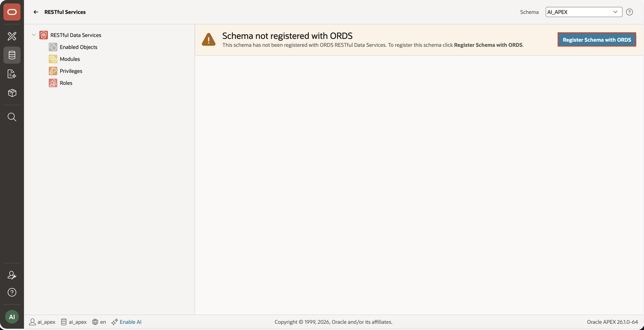Click the ai_apex workspace name in footer
Image resolution: width=644 pixels, height=330 pixels.
[x=77, y=322]
